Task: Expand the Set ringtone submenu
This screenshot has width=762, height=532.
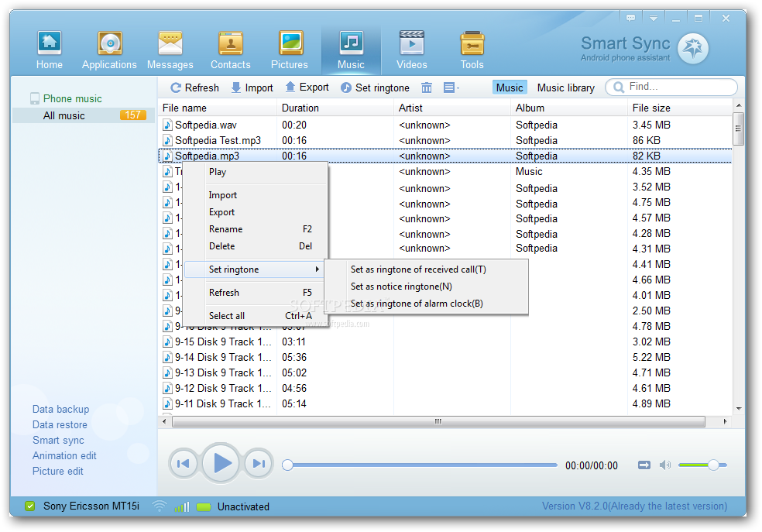Action: 255,269
